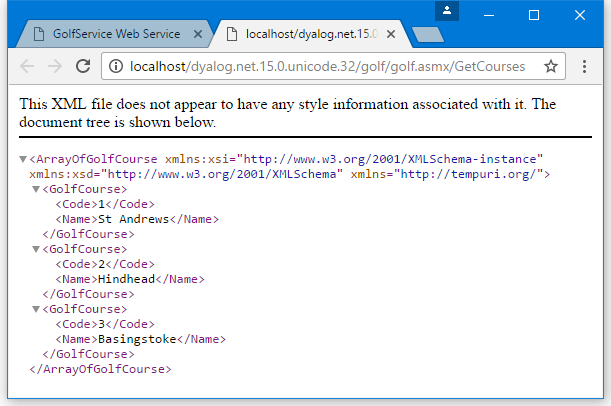Open the site information icon in address bar

click(x=116, y=67)
